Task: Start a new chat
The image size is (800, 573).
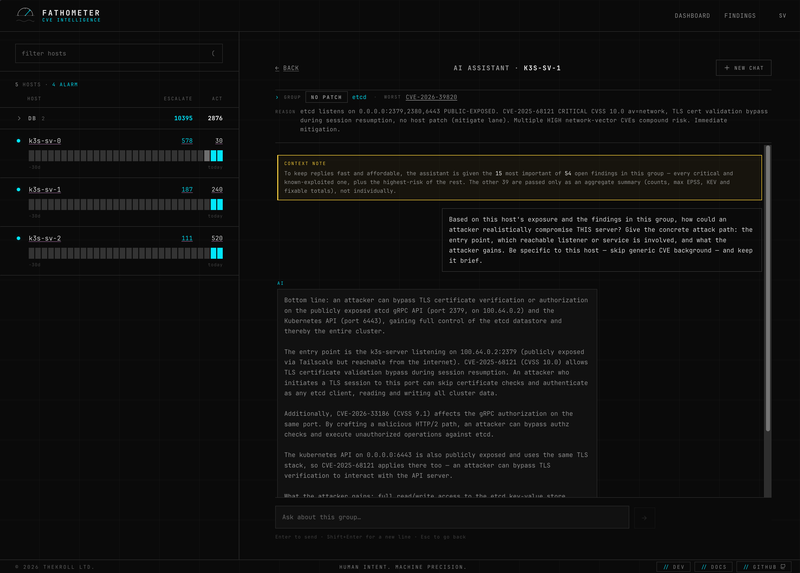Action: click(x=743, y=68)
